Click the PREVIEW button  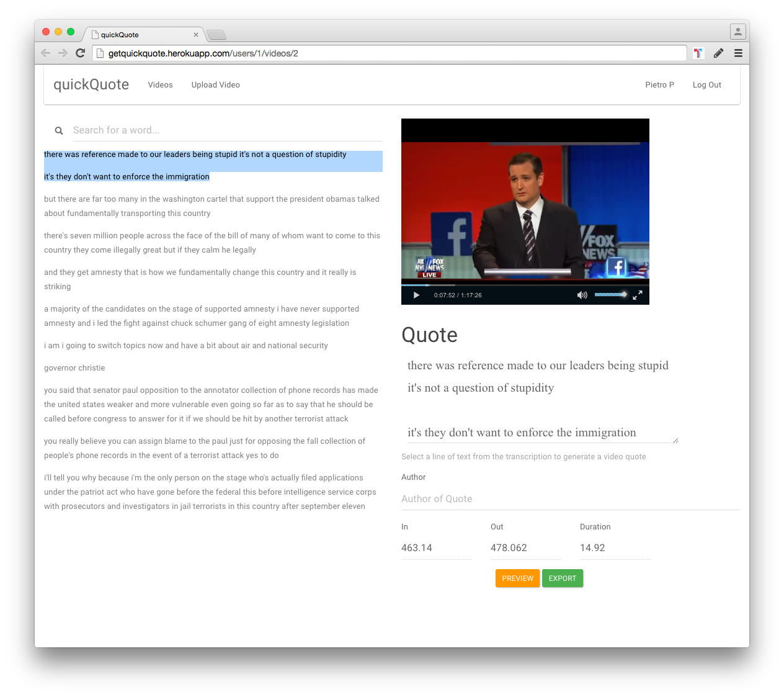(x=517, y=578)
